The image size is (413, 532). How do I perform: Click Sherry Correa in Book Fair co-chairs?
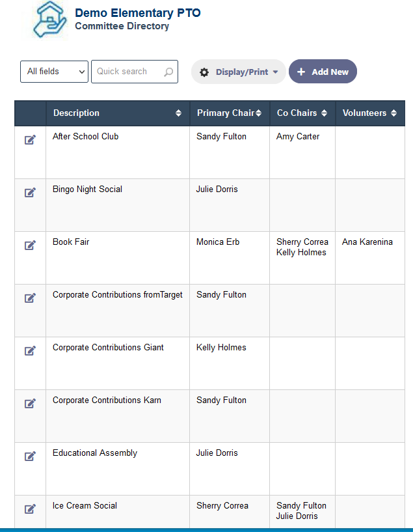pyautogui.click(x=302, y=242)
